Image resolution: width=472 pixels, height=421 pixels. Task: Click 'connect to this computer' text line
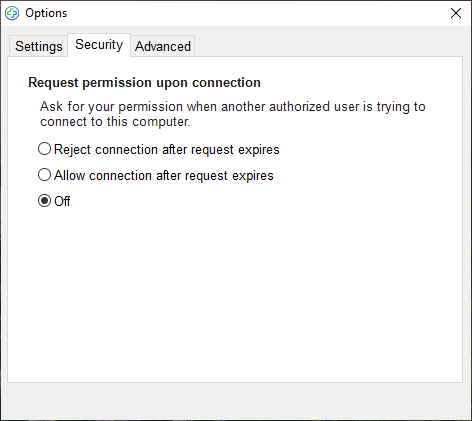115,122
